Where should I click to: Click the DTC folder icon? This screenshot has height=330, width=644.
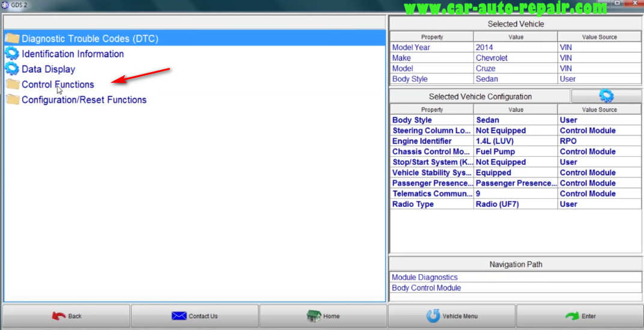[x=13, y=38]
